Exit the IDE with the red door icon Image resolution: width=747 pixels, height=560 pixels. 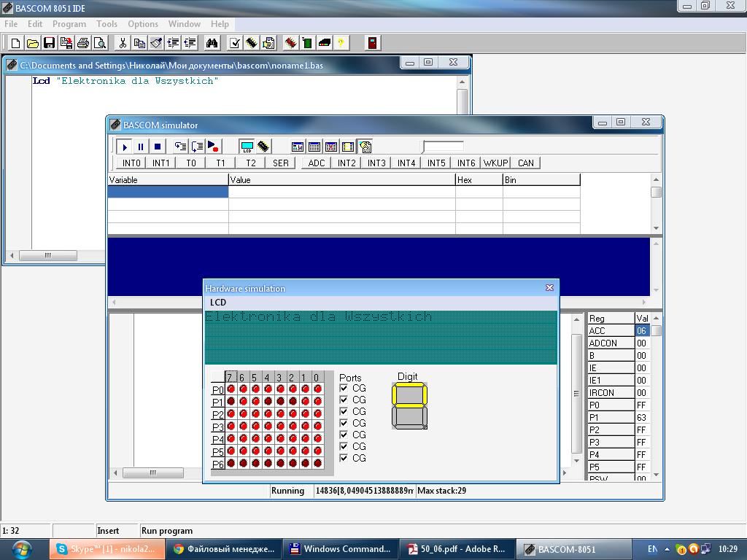(373, 43)
